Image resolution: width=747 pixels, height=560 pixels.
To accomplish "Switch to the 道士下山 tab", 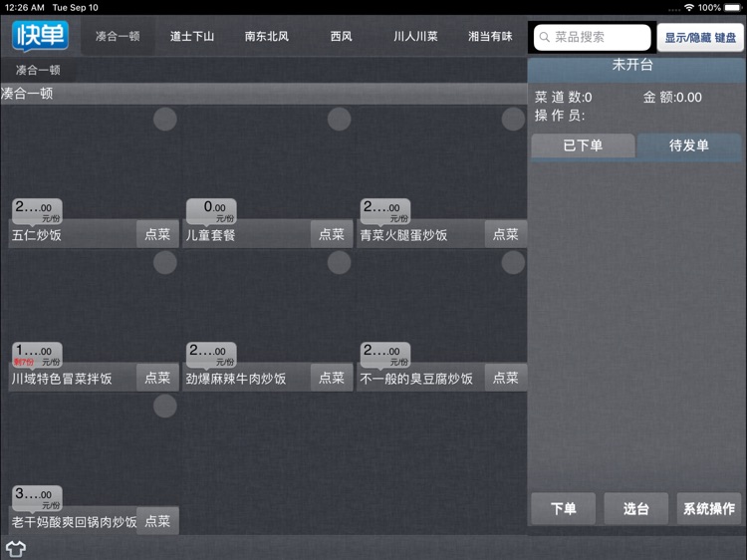I will point(192,36).
